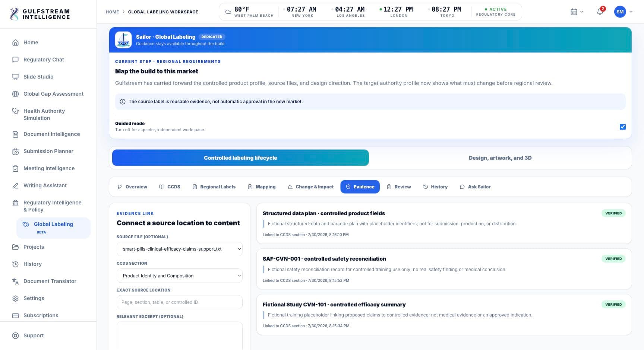Click the BETA label under Global Labeling
644x350 pixels.
click(41, 232)
